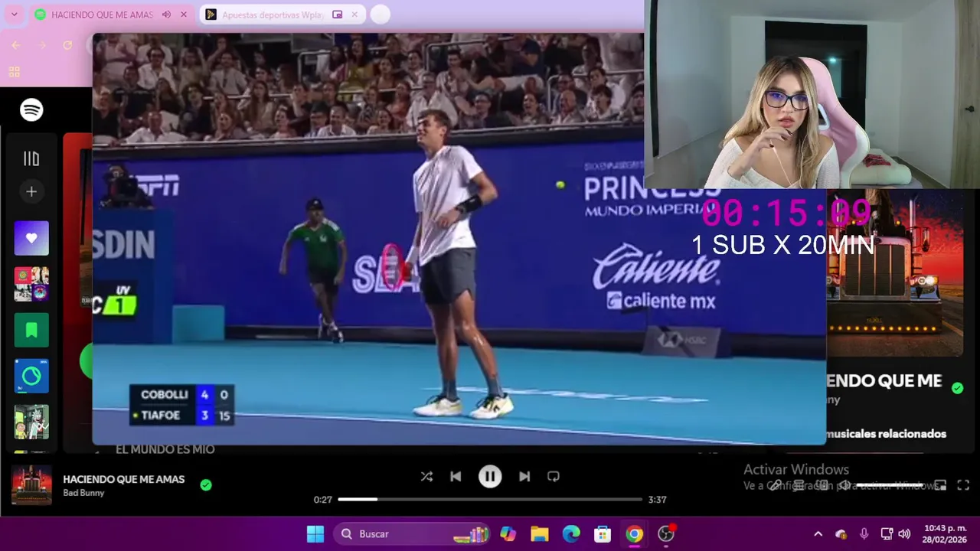
Task: Reload the browser page
Action: [67, 46]
